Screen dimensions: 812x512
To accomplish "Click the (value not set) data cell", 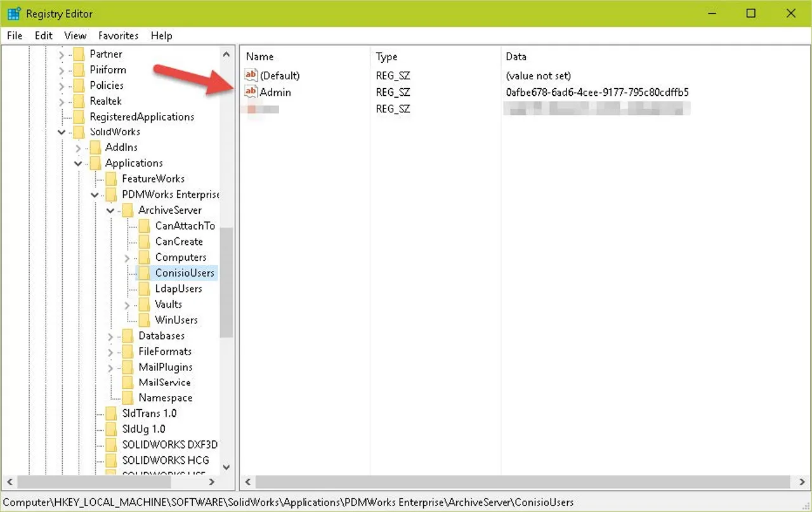I will 538,75.
